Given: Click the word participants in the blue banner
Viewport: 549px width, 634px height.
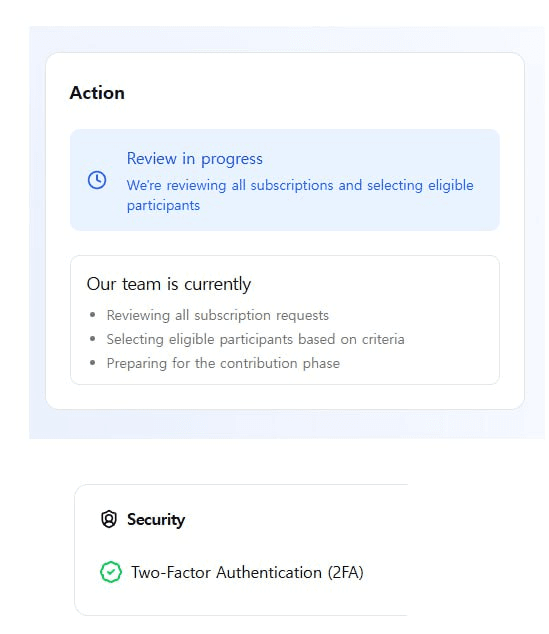Looking at the screenshot, I should [163, 205].
